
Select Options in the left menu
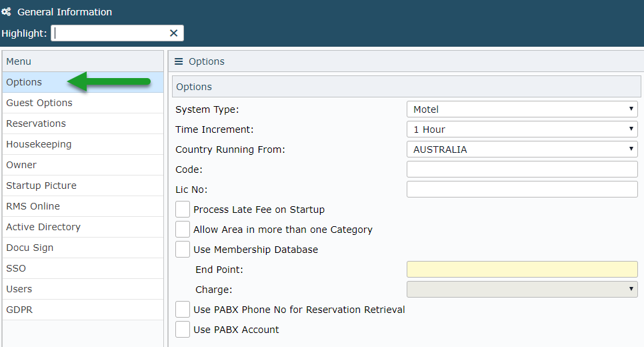pyautogui.click(x=83, y=82)
